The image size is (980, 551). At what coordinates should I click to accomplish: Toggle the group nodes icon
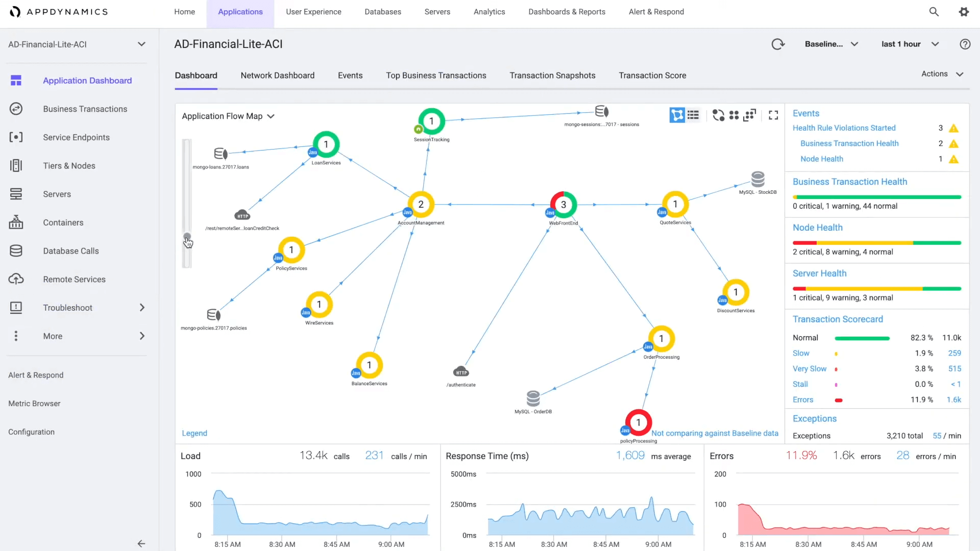(x=734, y=115)
